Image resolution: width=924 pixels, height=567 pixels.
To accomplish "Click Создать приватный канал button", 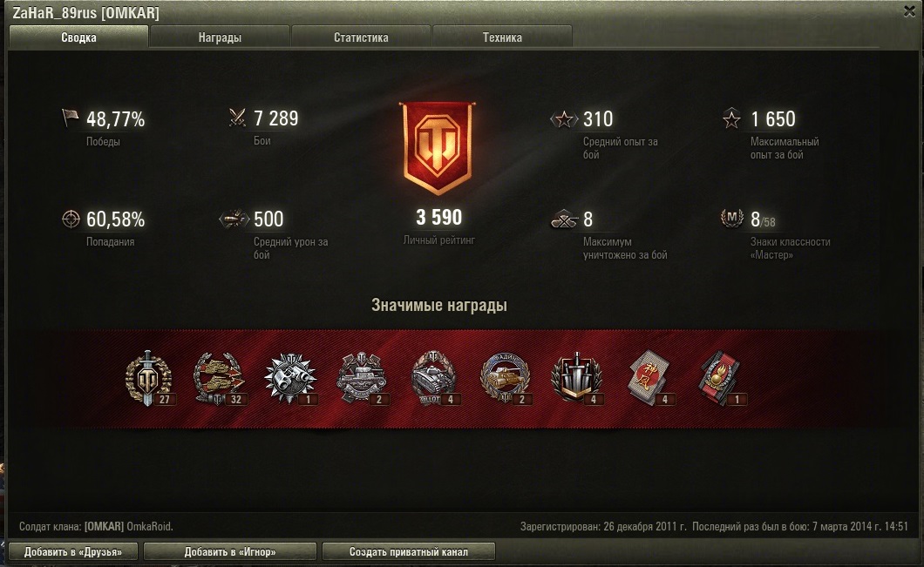I will coord(408,551).
